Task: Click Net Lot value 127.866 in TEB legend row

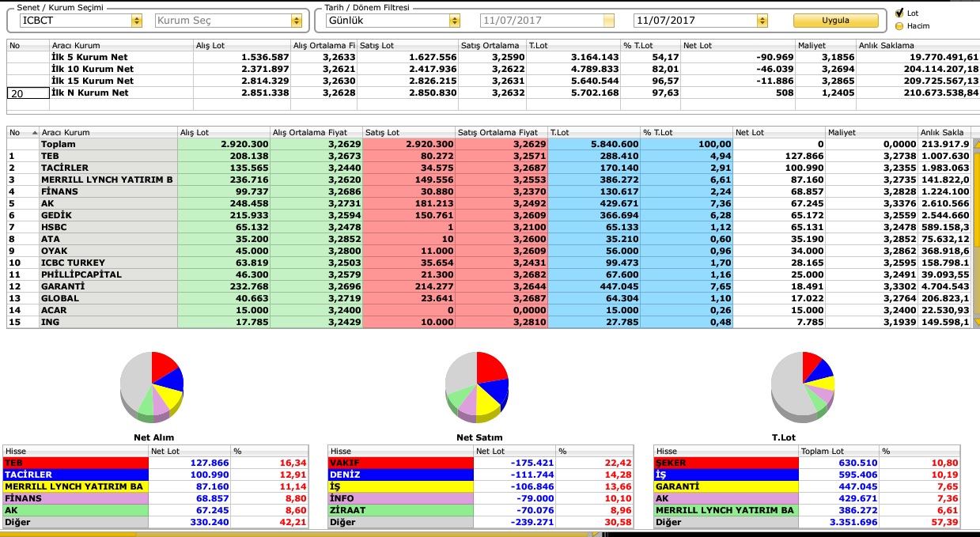Action: pyautogui.click(x=208, y=463)
